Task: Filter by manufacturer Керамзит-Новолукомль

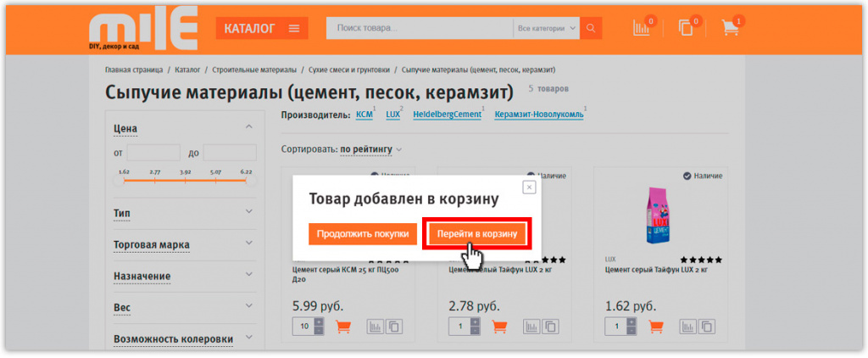Action: (538, 115)
